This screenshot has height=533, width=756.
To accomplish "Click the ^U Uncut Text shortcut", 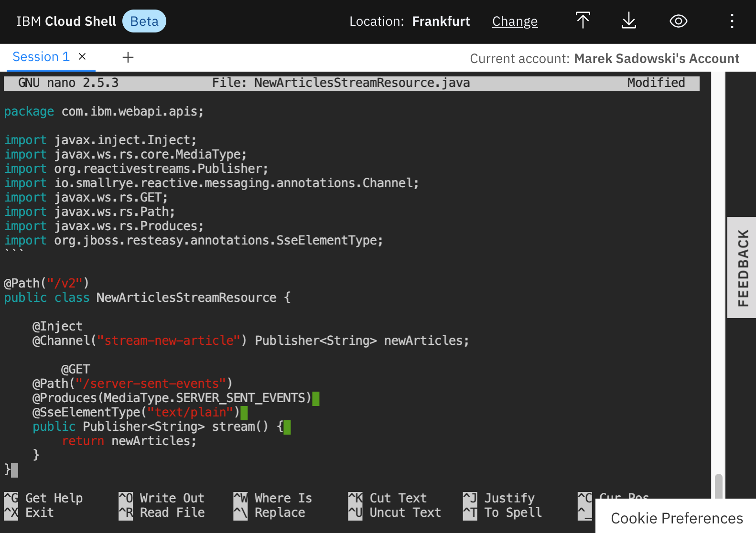I will point(395,512).
